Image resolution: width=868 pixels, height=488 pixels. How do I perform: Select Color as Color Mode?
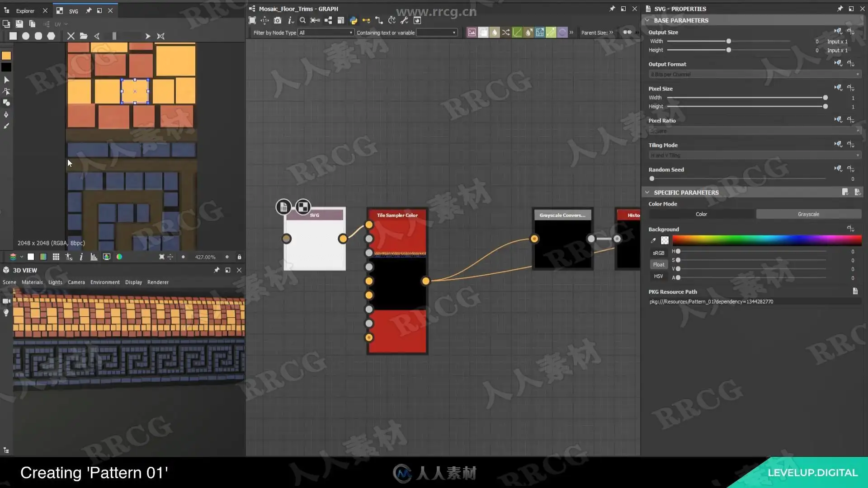701,214
